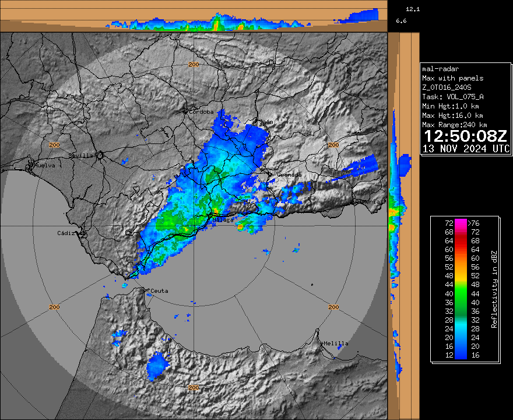
Task: Select the Granada city label
Action: click(289, 174)
